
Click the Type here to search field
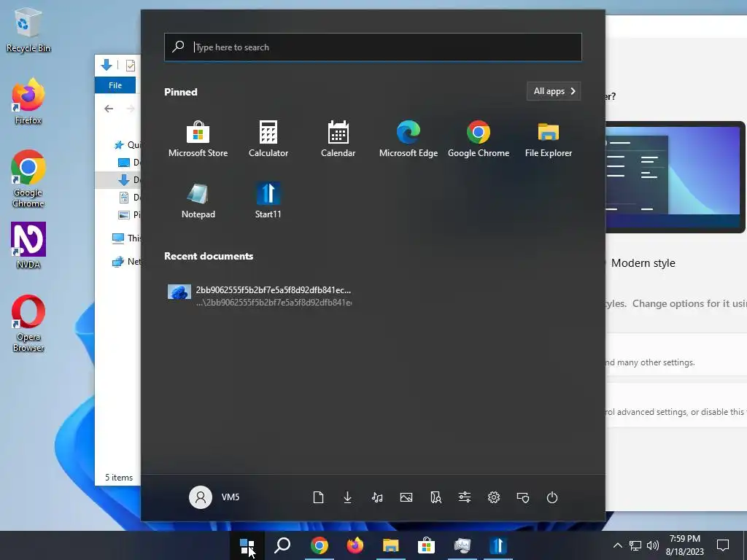coord(373,47)
